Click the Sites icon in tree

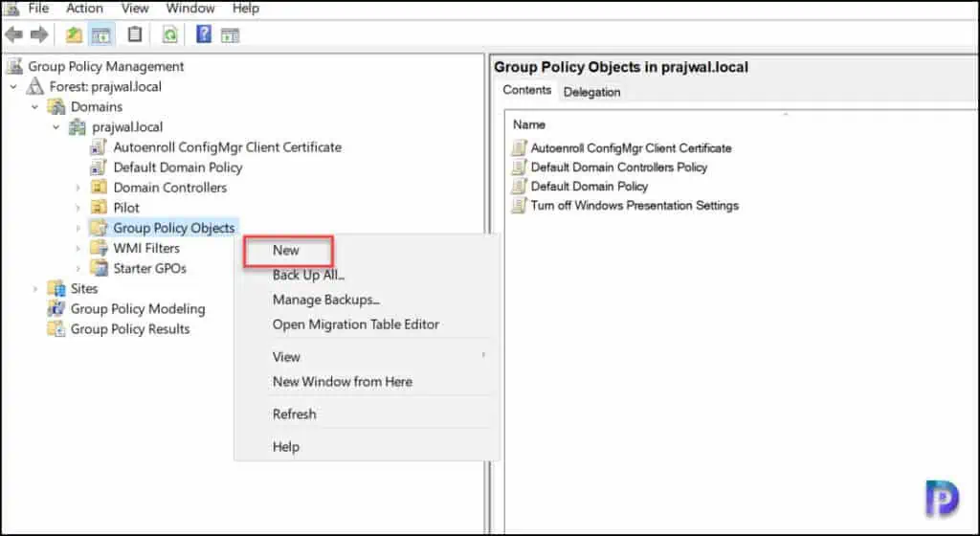coord(56,288)
